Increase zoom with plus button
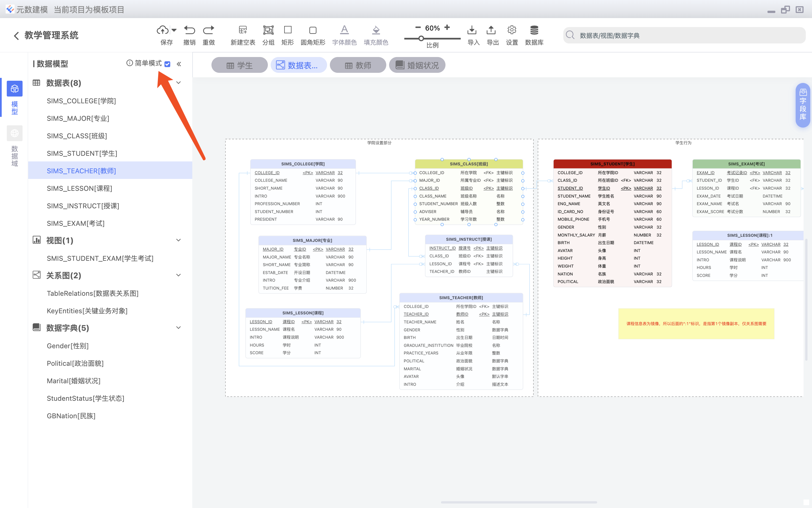Screen dimensions: 812x508 447,28
